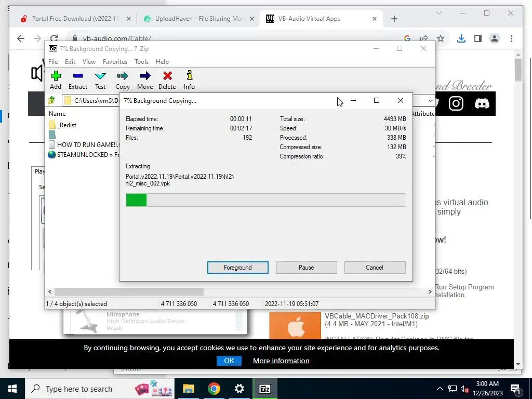This screenshot has height=399, width=532.
Task: Click the macOS Apple download thumbnail
Action: click(295, 326)
